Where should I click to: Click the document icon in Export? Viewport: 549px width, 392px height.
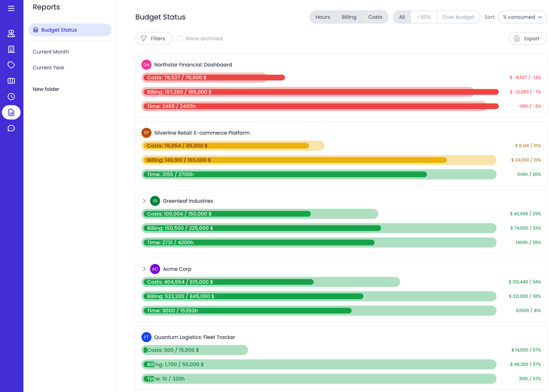(x=517, y=39)
